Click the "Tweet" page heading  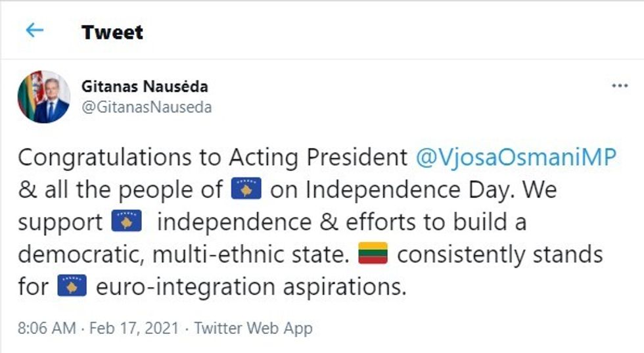click(x=112, y=32)
